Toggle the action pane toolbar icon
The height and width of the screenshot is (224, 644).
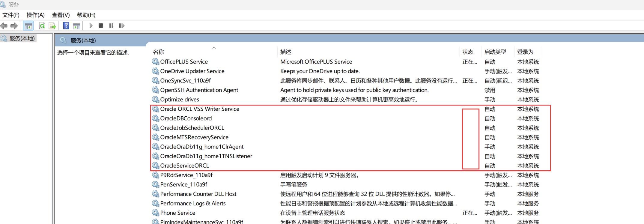pos(76,26)
